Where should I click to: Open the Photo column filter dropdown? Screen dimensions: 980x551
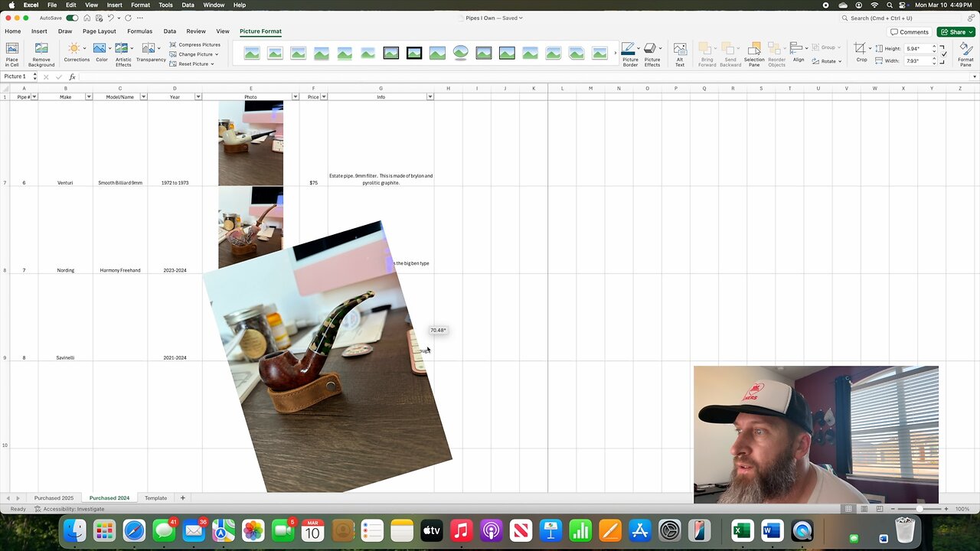[x=295, y=97]
